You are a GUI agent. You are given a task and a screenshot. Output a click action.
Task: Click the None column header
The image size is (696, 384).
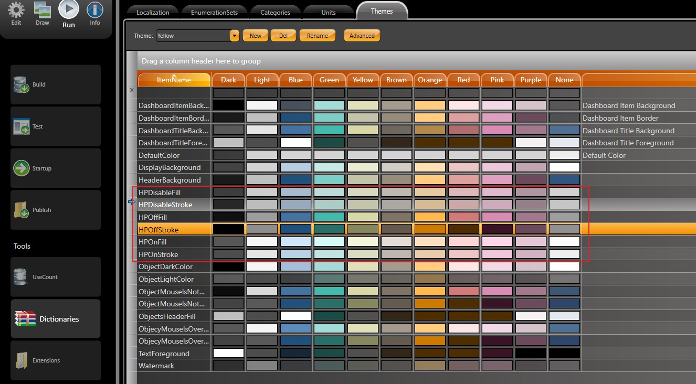click(564, 80)
